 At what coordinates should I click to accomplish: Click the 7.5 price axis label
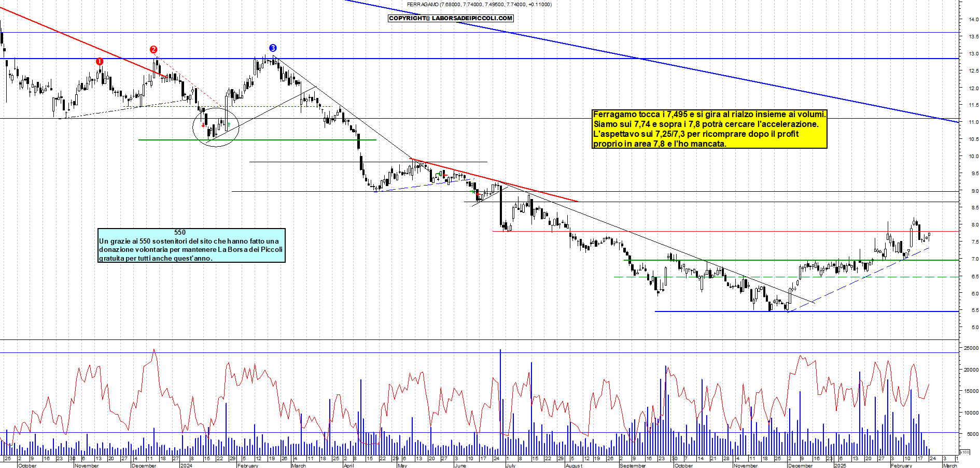[x=975, y=242]
